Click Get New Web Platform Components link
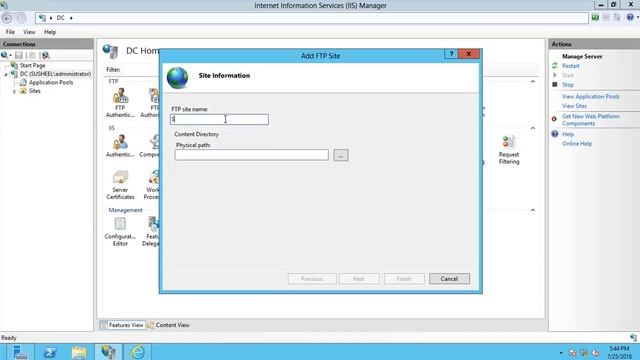Screen dimensions: 640x360 coord(590,120)
